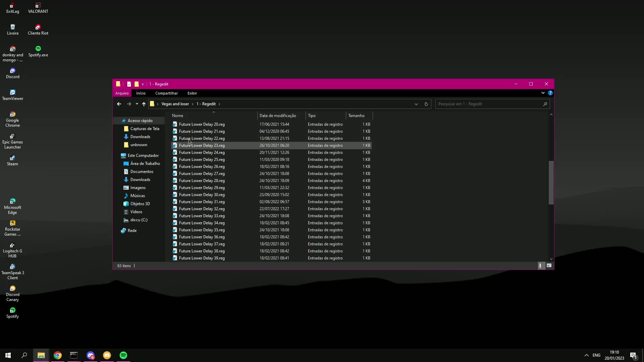
Task: Open Google Chrome from the taskbar
Action: coord(58,355)
